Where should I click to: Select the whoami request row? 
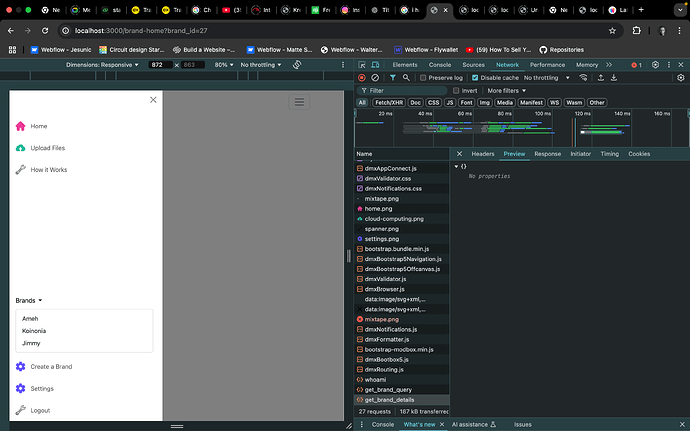[402, 379]
